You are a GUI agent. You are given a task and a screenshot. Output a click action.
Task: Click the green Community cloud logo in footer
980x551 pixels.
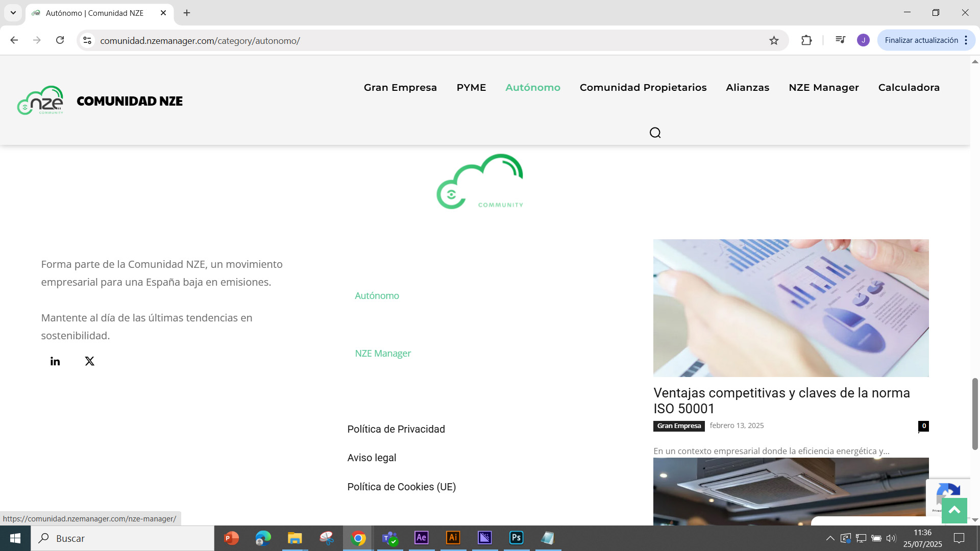coord(480,182)
